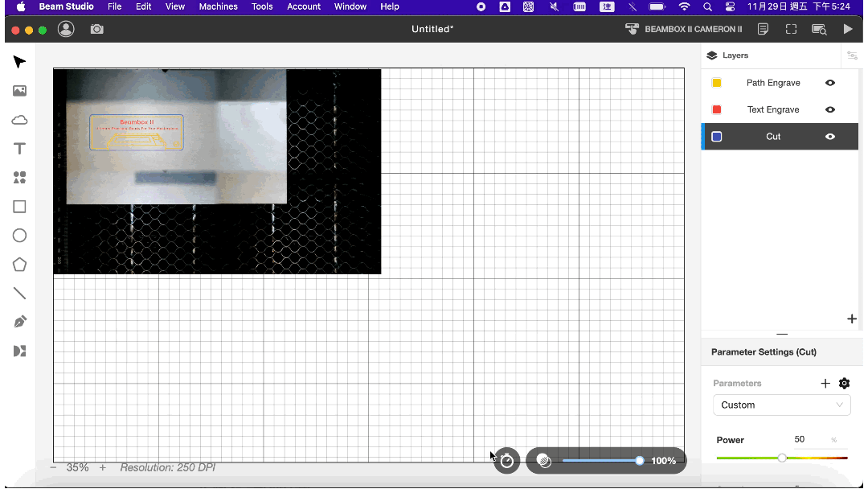This screenshot has width=868, height=489.
Task: Select the Pen tool
Action: tap(19, 322)
